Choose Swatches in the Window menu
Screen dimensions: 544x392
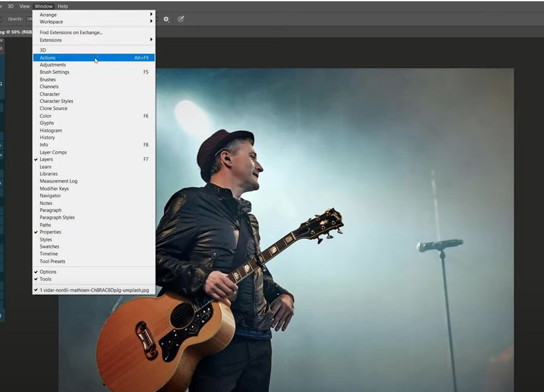49,247
